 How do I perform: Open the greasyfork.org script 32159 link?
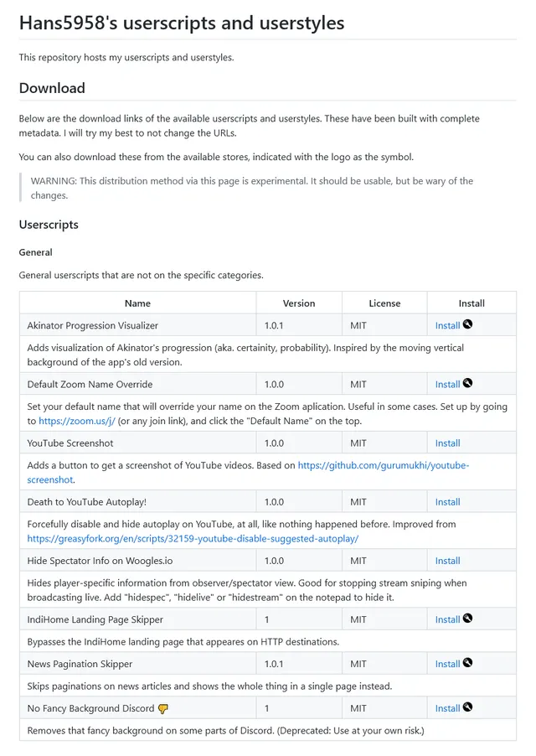[x=193, y=538]
